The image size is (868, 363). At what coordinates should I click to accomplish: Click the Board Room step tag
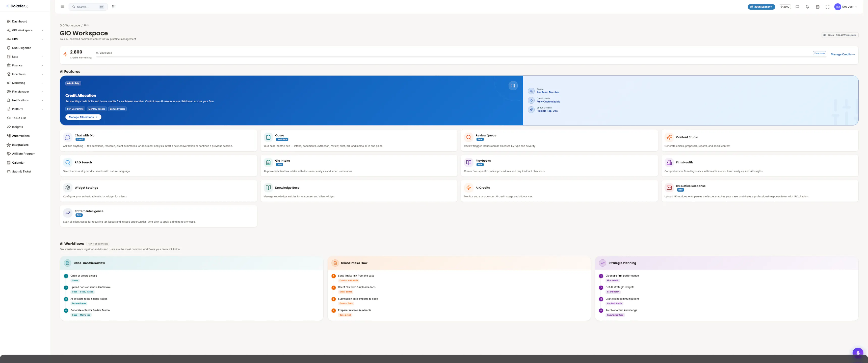(x=613, y=292)
